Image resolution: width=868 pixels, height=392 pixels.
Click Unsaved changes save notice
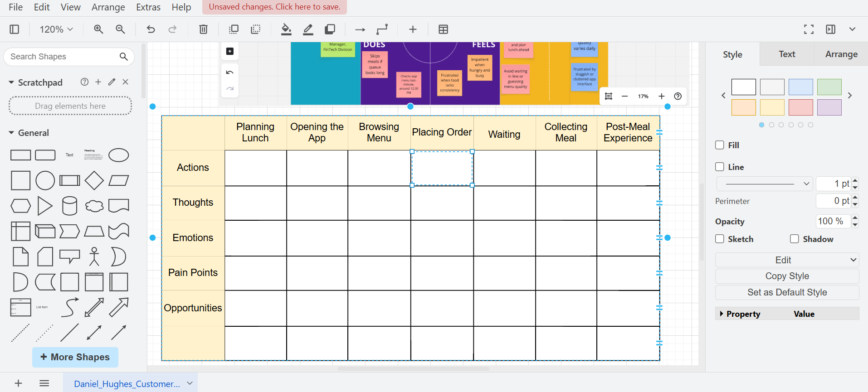tap(274, 7)
